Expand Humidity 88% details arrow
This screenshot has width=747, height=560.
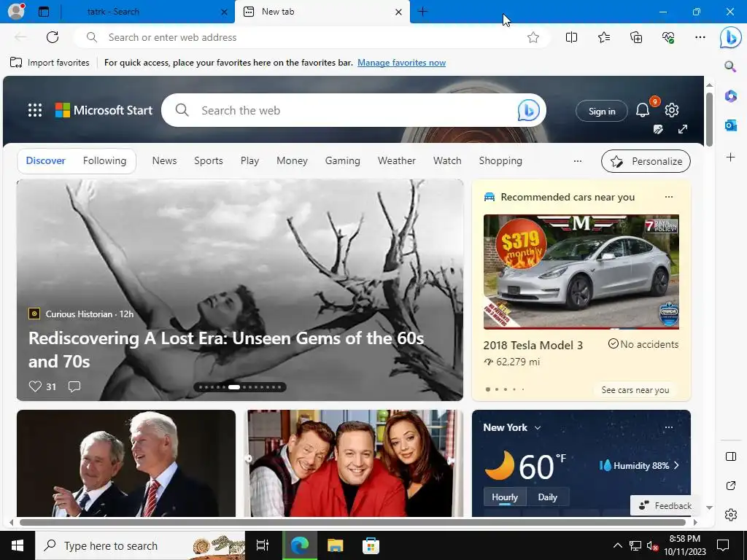(676, 465)
